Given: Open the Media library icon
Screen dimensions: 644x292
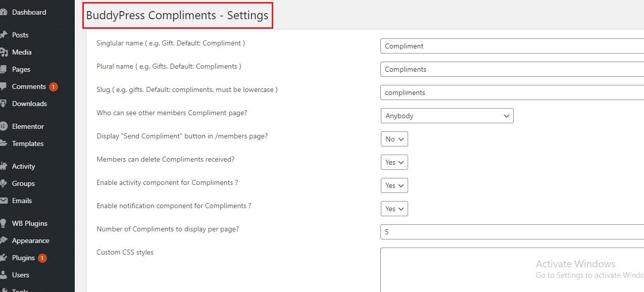Looking at the screenshot, I should (5, 52).
